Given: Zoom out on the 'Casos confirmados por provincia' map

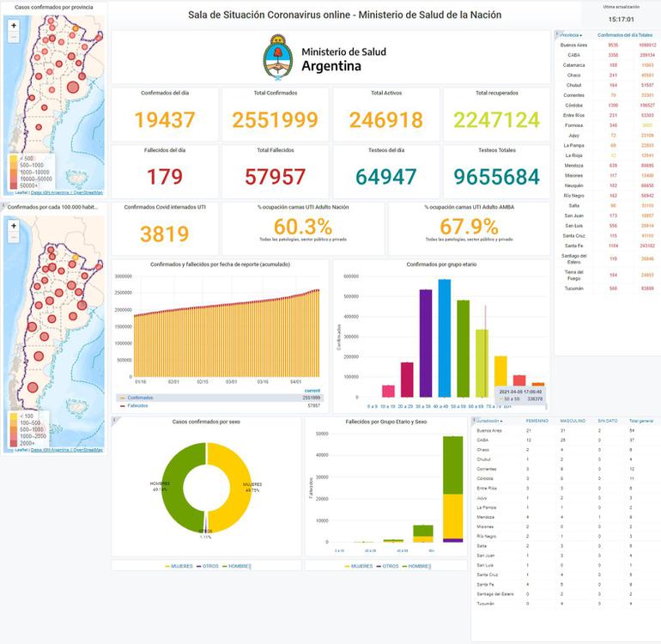Looking at the screenshot, I should [x=14, y=38].
